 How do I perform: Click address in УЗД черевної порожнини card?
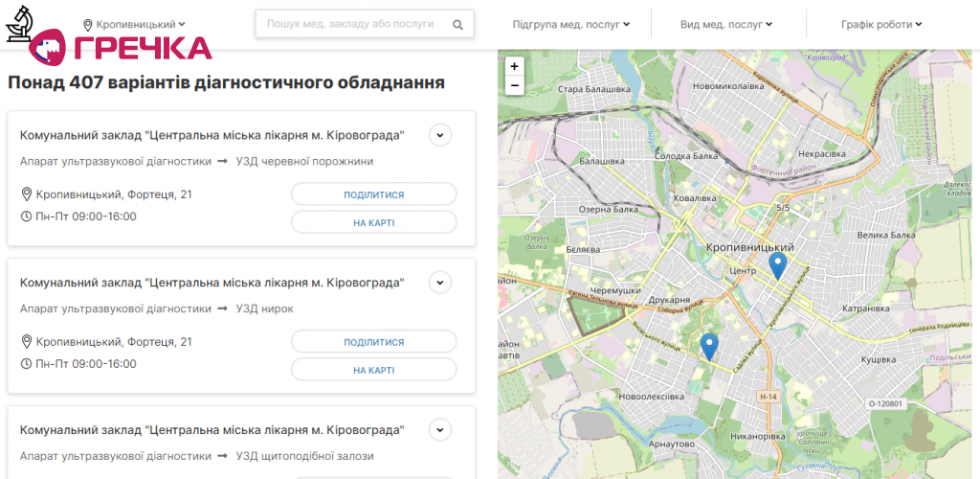114,194
